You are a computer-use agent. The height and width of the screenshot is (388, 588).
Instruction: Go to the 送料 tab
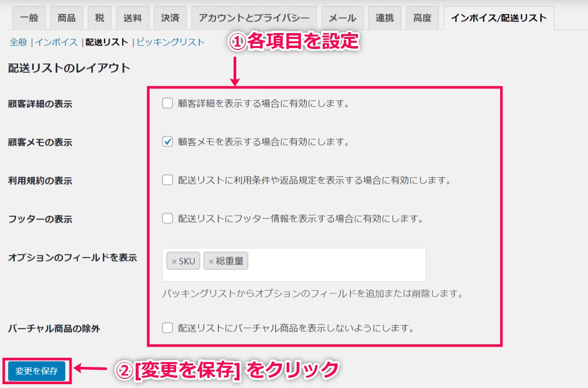coord(132,18)
